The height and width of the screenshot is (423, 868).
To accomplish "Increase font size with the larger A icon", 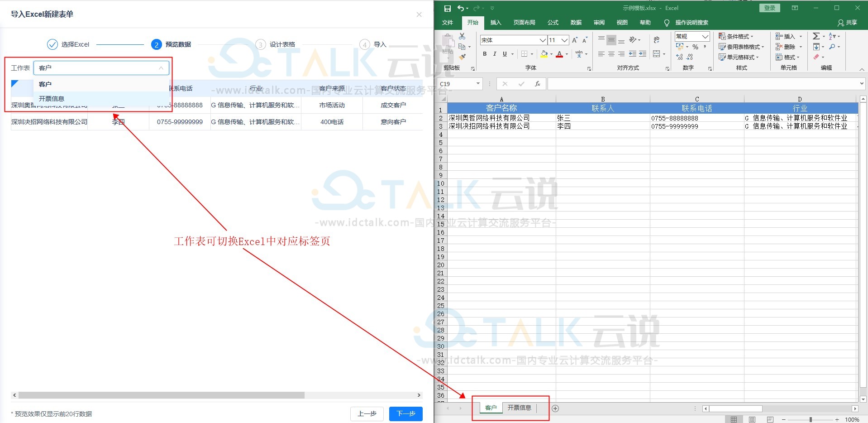I will pos(575,40).
